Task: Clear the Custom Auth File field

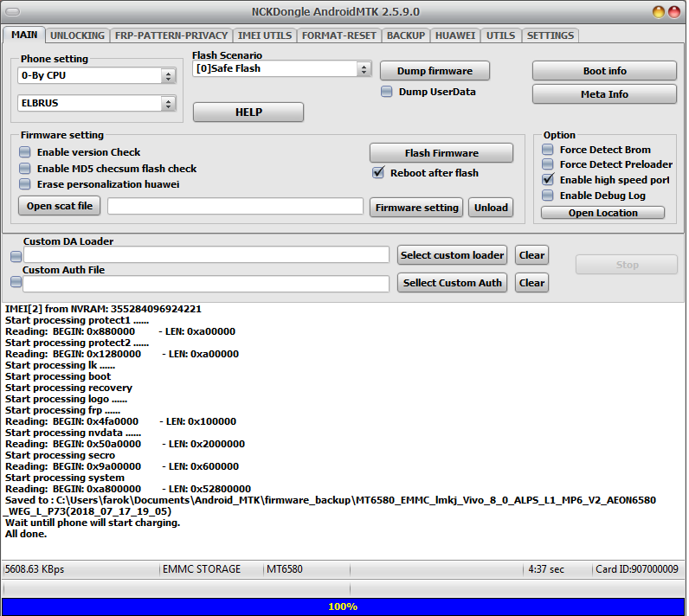Action: [x=531, y=283]
